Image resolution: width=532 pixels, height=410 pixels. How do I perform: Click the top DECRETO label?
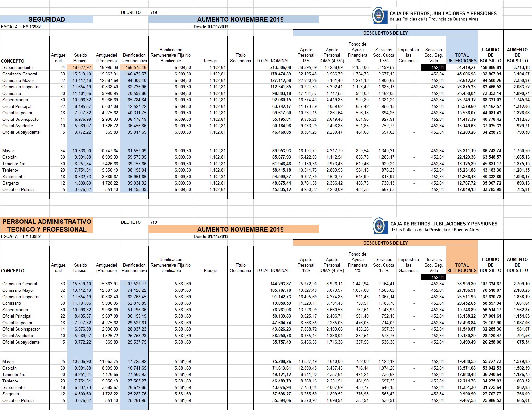[131, 12]
